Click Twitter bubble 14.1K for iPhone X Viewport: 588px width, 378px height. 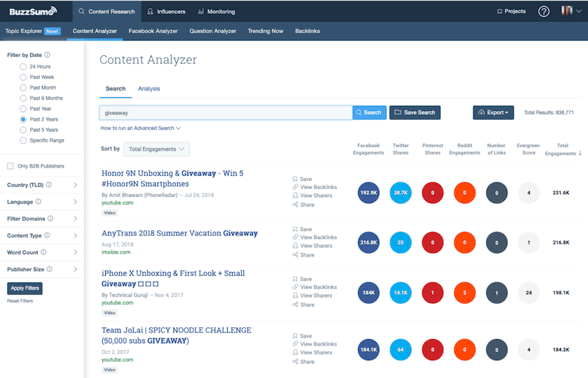tap(401, 293)
